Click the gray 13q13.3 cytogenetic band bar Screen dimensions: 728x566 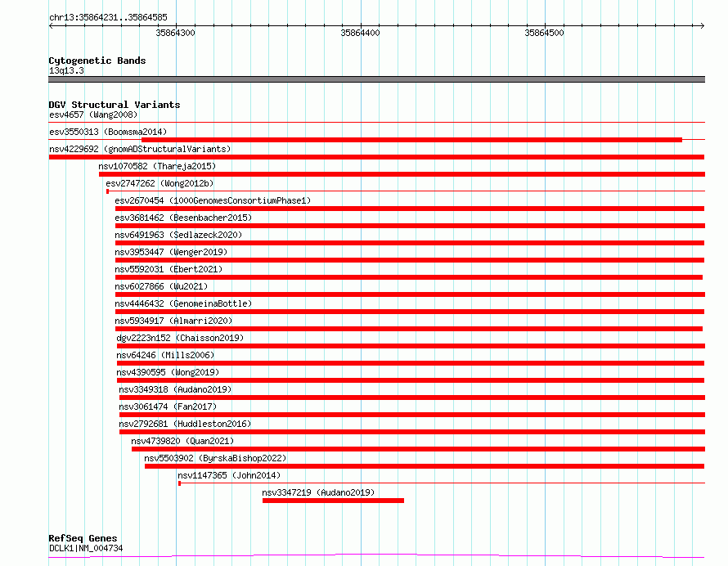point(376,79)
